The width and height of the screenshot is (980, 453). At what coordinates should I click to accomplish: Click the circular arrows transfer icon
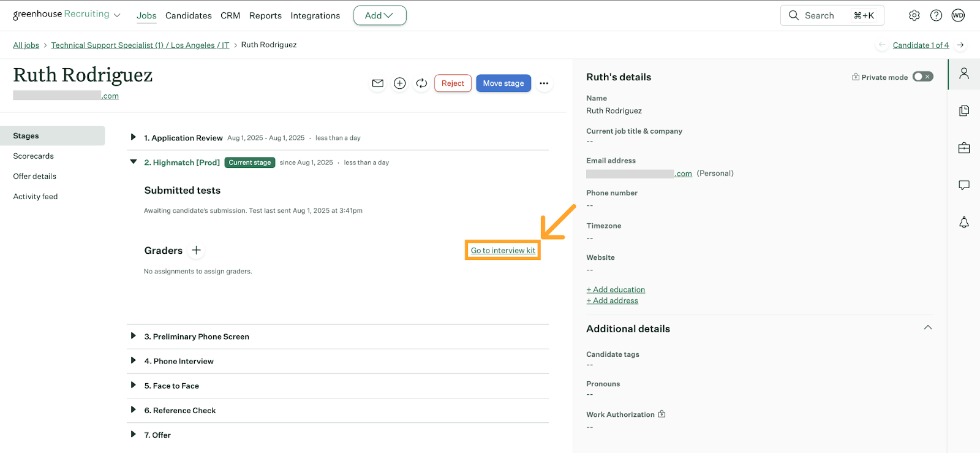coord(421,83)
